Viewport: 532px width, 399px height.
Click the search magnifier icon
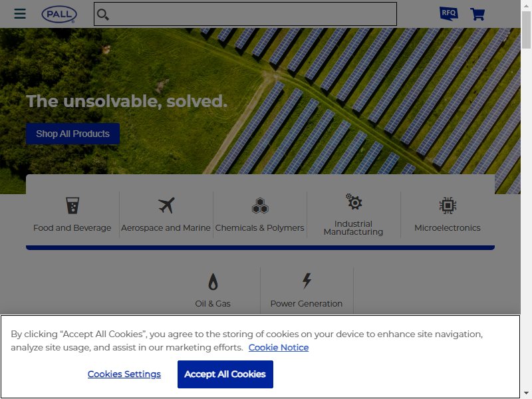pos(102,14)
